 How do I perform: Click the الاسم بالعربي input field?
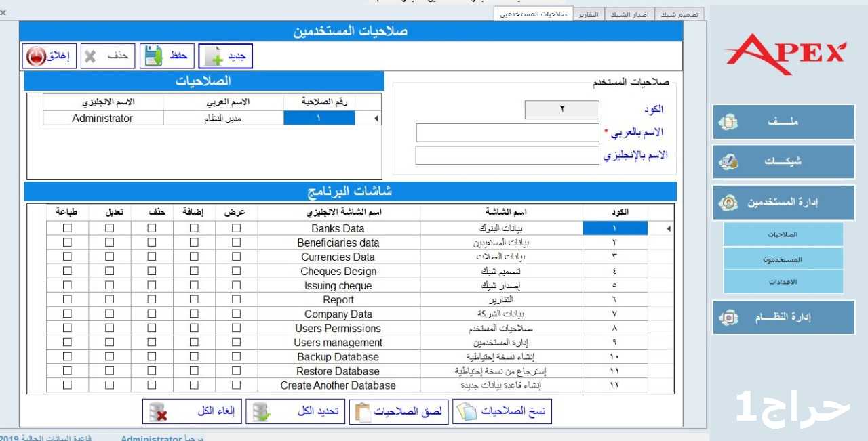pos(507,132)
